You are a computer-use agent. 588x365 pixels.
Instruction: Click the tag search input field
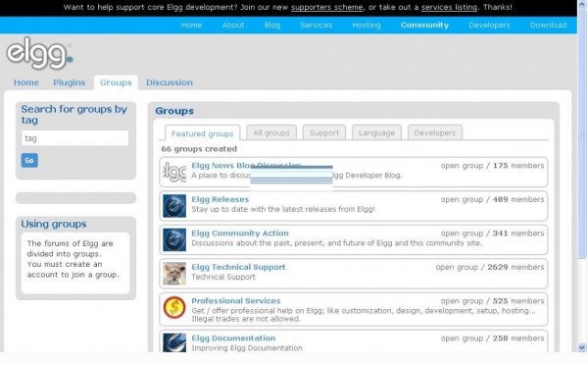click(x=75, y=138)
